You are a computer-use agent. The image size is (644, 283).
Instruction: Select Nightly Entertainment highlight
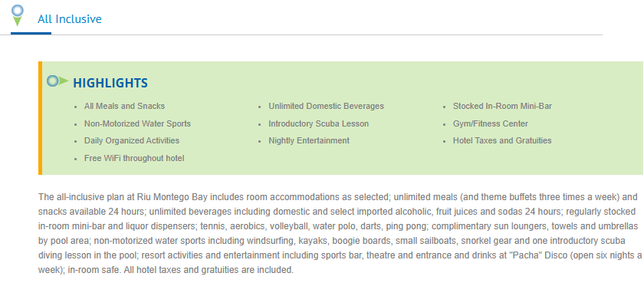tap(309, 140)
